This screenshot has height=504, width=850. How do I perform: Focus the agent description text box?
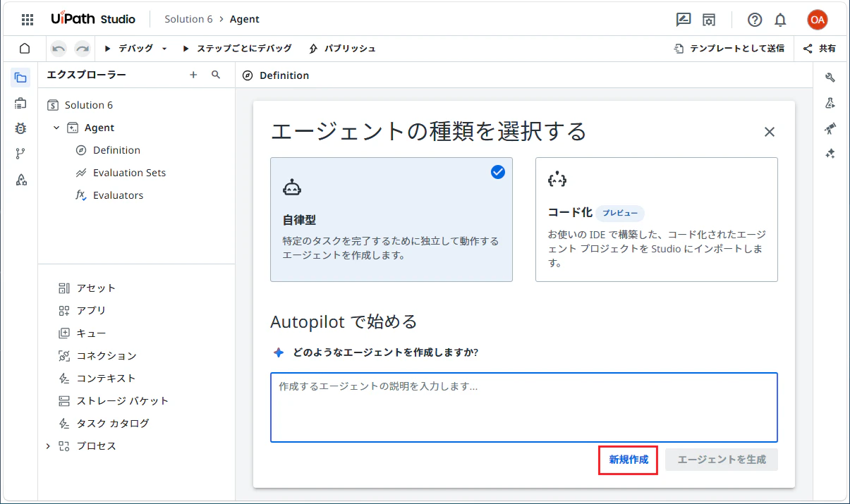point(524,407)
